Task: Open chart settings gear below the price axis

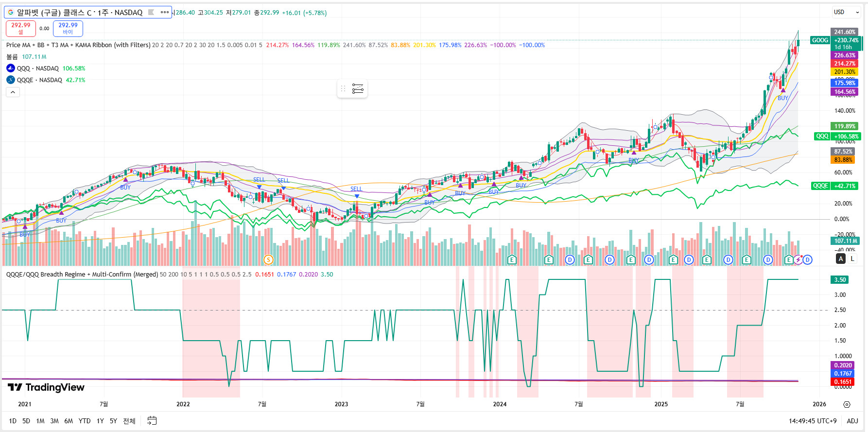Action: 847,404
